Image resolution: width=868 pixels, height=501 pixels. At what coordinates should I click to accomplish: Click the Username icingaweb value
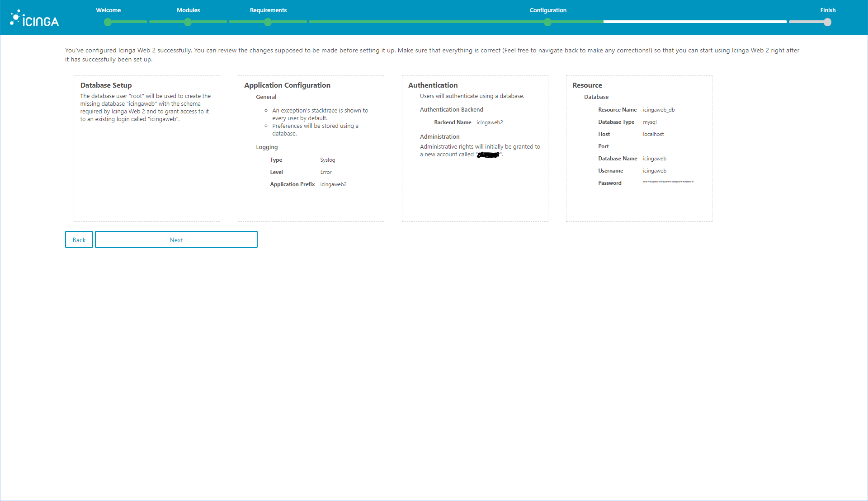coord(655,171)
